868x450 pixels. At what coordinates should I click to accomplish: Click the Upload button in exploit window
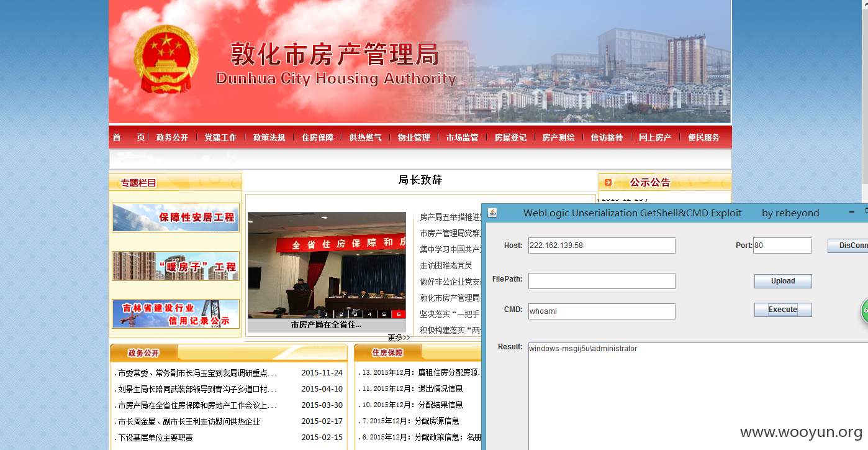tap(783, 281)
